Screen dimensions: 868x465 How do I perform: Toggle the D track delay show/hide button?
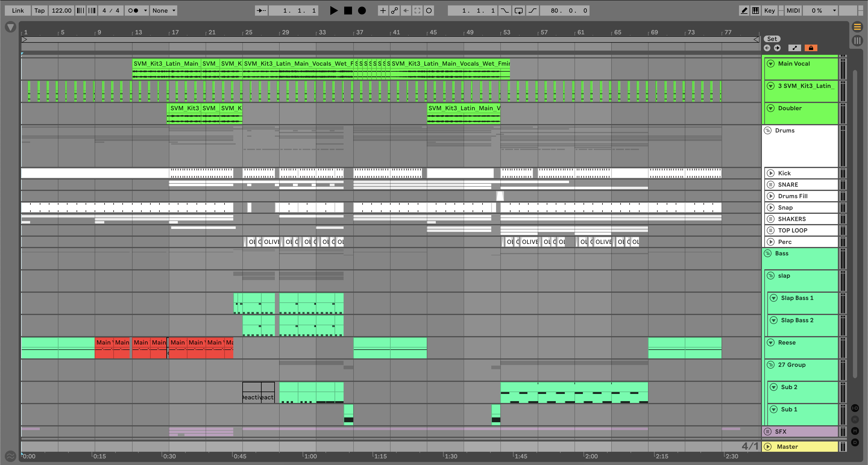tap(855, 442)
